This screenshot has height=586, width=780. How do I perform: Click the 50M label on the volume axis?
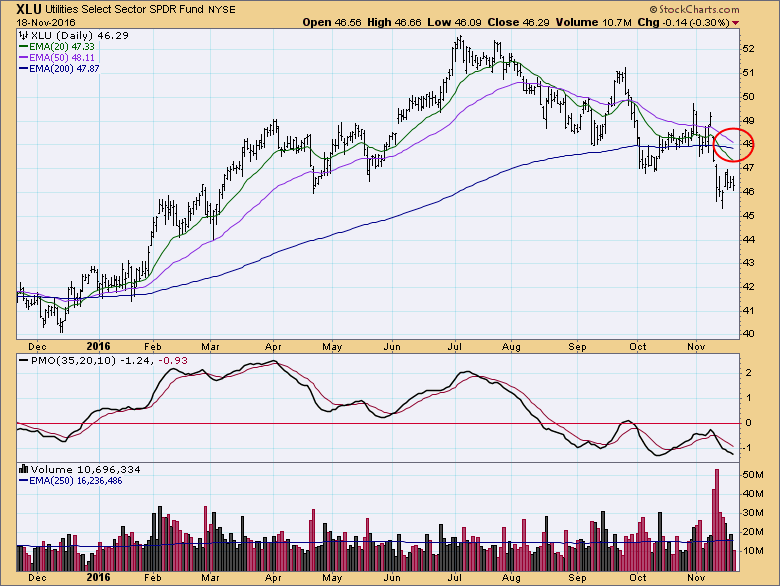coord(753,475)
